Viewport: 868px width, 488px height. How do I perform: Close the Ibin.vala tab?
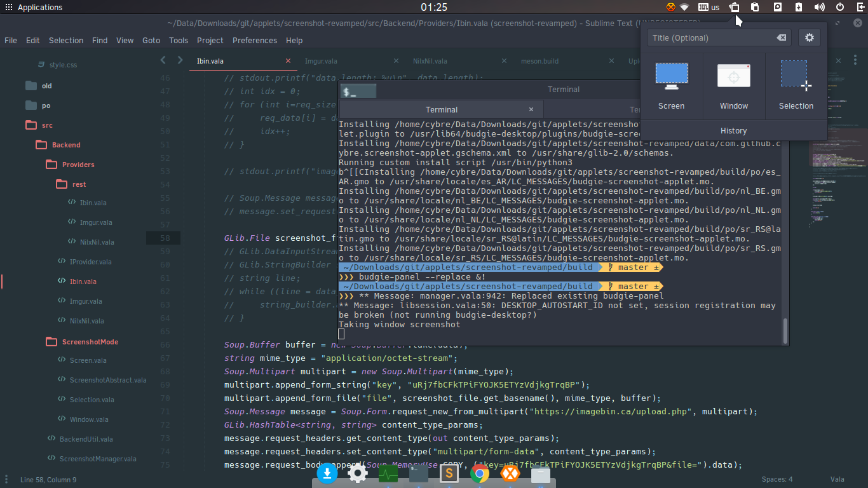tap(288, 61)
